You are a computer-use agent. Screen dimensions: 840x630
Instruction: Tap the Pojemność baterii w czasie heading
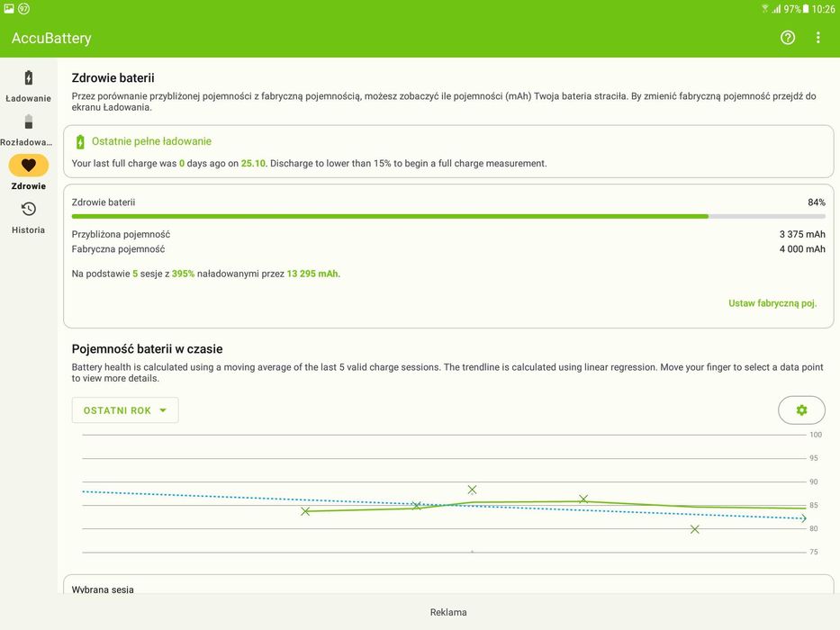pos(148,349)
